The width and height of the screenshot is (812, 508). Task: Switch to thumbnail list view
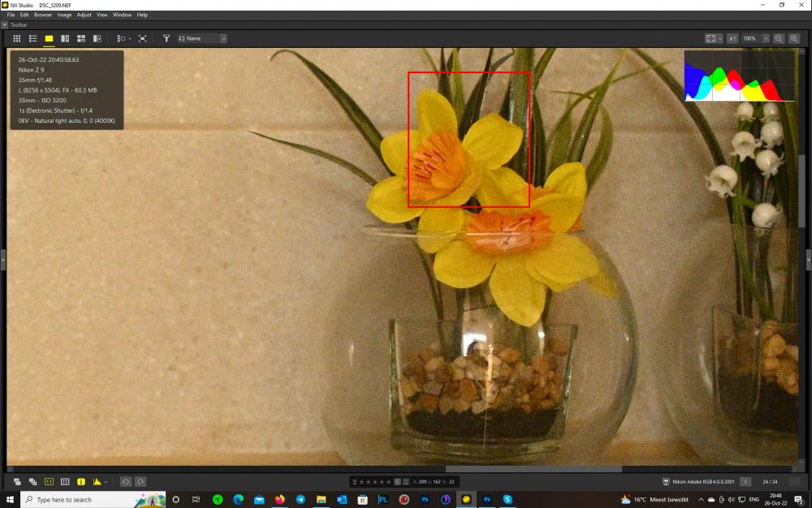(x=32, y=38)
